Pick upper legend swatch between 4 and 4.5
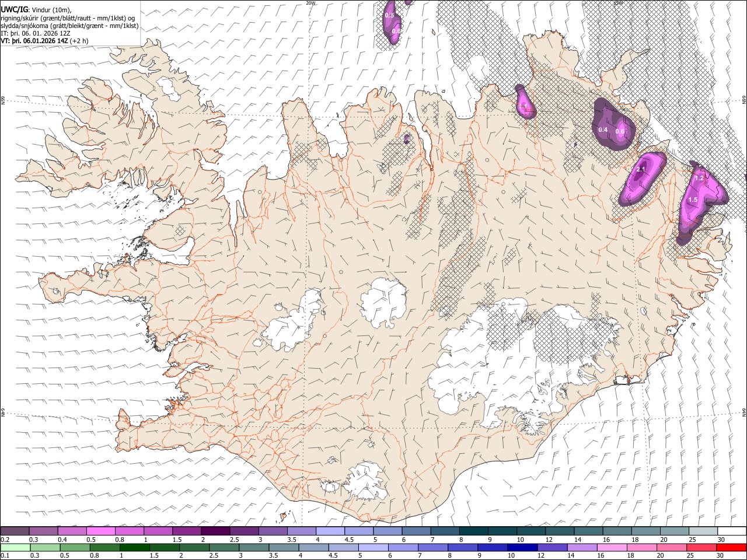The height and width of the screenshot is (560, 747). click(x=330, y=531)
